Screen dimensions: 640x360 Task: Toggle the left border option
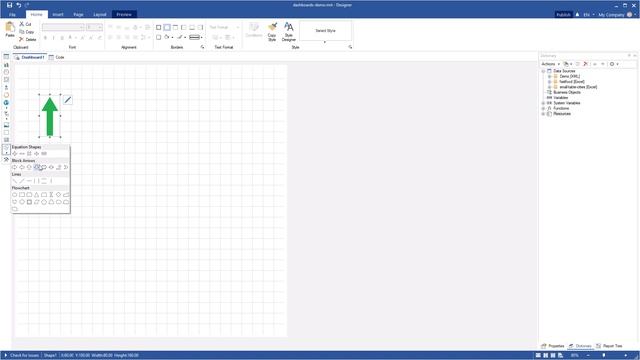184,27
